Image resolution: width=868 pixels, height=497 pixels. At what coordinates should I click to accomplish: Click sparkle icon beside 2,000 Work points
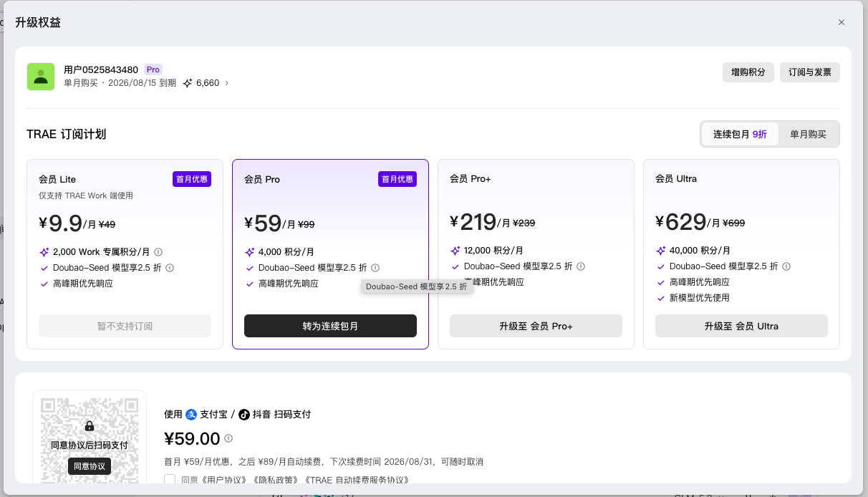click(x=44, y=252)
